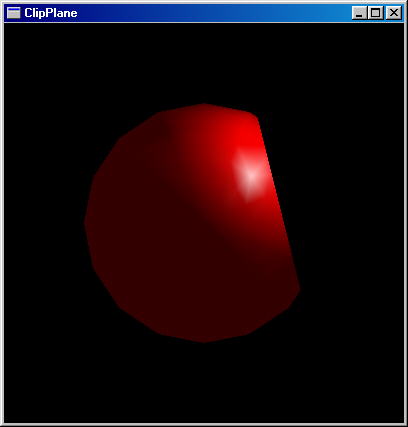Screen dimensions: 408x427
Task: Maximize the ClipPlane window
Action: coord(376,13)
